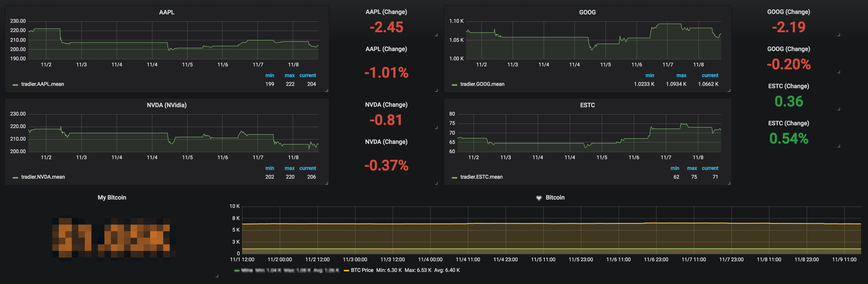This screenshot has width=868, height=284.
Task: Sort the GOOG legend by the max column
Action: tap(681, 75)
